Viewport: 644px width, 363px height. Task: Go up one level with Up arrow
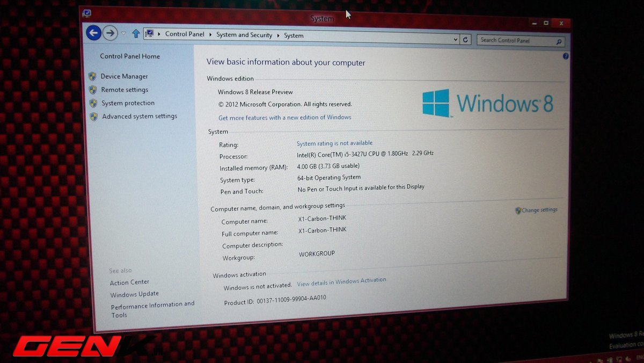point(136,34)
